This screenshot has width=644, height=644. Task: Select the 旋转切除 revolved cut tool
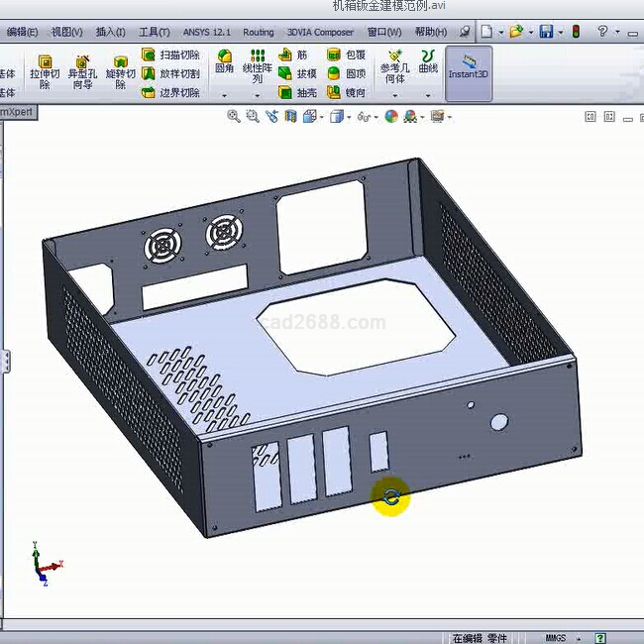tap(120, 72)
